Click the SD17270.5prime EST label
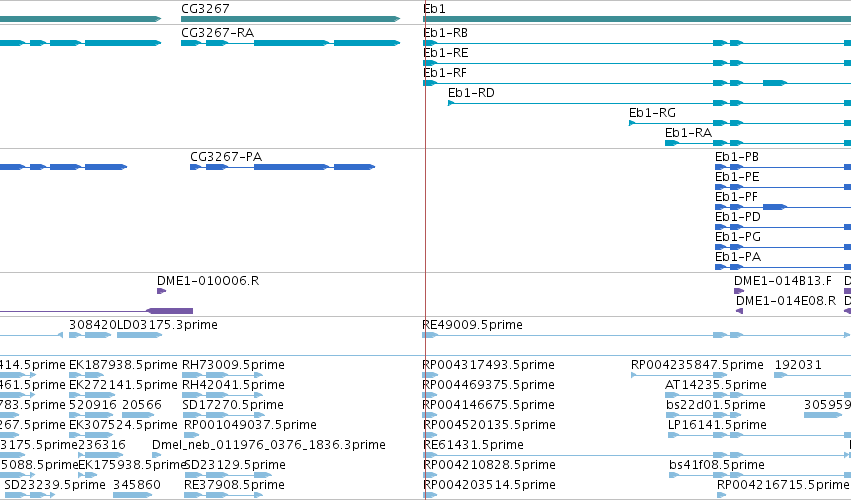This screenshot has width=851, height=500. 233,405
